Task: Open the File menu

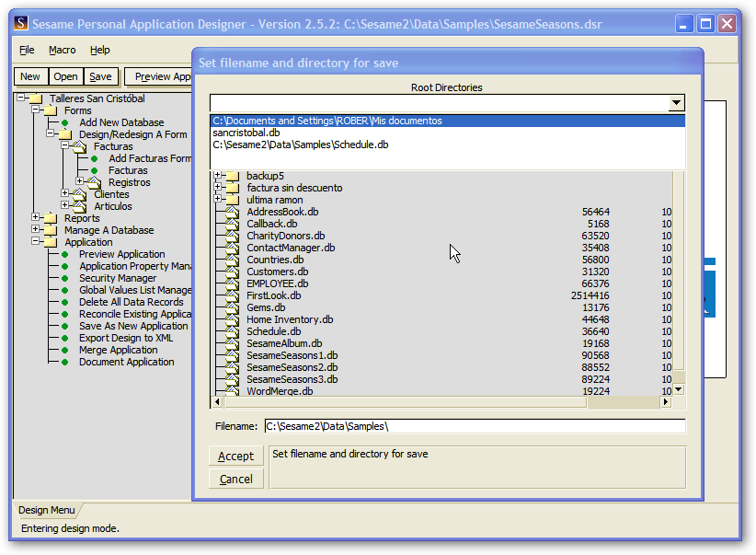Action: 27,50
